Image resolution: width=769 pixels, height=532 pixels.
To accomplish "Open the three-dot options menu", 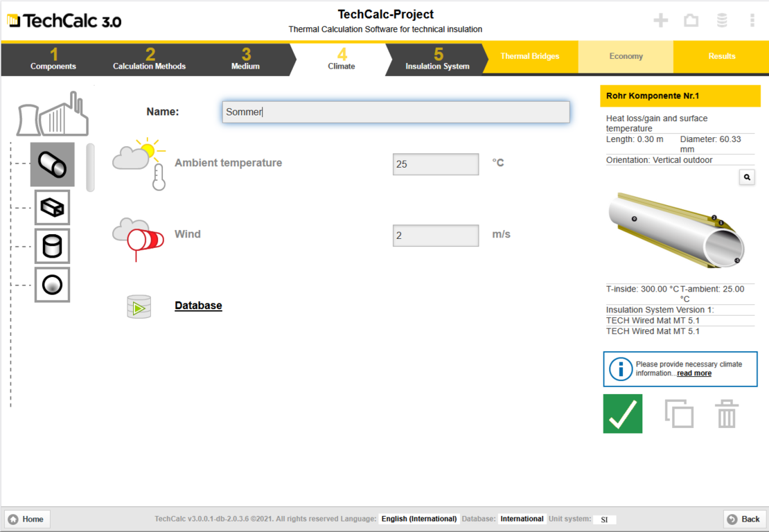I will pyautogui.click(x=752, y=20).
